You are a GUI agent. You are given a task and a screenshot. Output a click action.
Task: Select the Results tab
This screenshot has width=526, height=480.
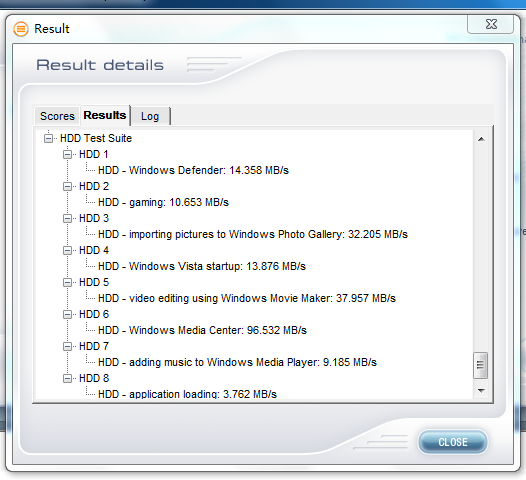point(105,115)
